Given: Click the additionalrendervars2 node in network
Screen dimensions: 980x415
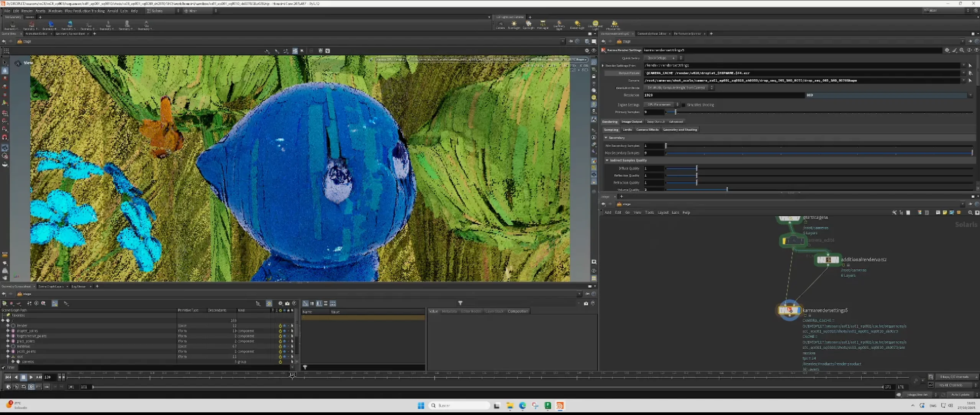Looking at the screenshot, I should pyautogui.click(x=828, y=260).
